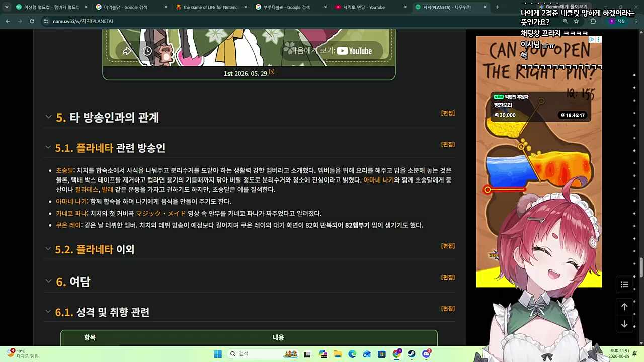Click the 플라네타 link in heading 5.2

95,249
